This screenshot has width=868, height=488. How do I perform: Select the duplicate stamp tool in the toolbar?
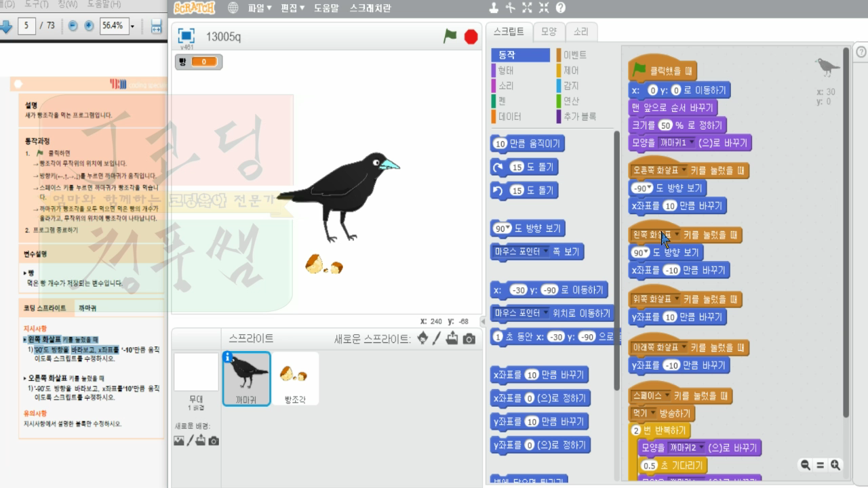494,7
